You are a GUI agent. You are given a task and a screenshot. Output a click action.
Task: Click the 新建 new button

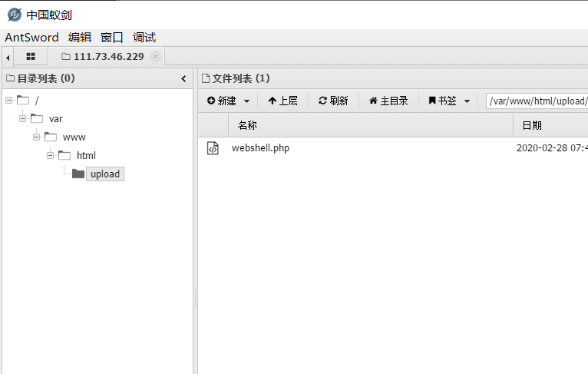click(222, 101)
